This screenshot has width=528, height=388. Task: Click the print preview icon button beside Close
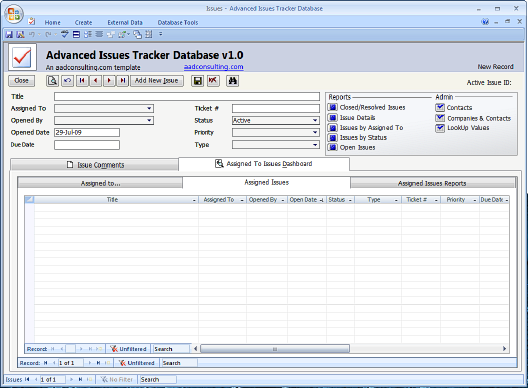[52, 81]
